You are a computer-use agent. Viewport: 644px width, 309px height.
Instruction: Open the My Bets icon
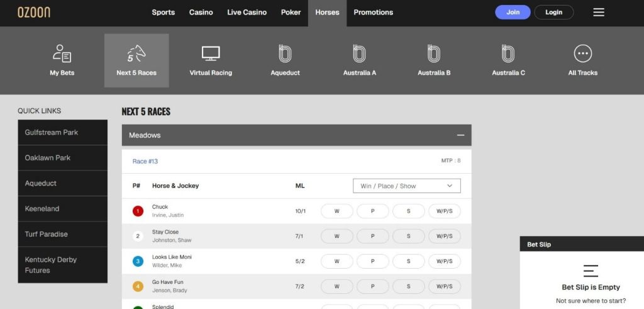pyautogui.click(x=62, y=54)
